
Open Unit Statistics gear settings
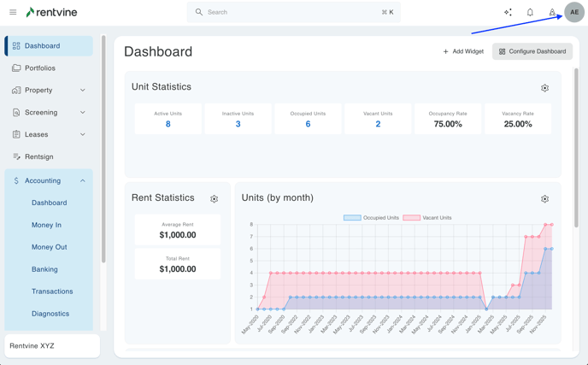[544, 88]
